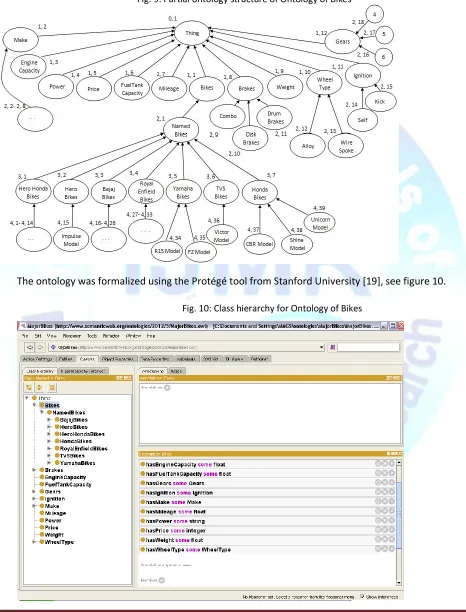Select the Mileage class in the tree
Screen dimensions: 466x612
tap(53, 513)
